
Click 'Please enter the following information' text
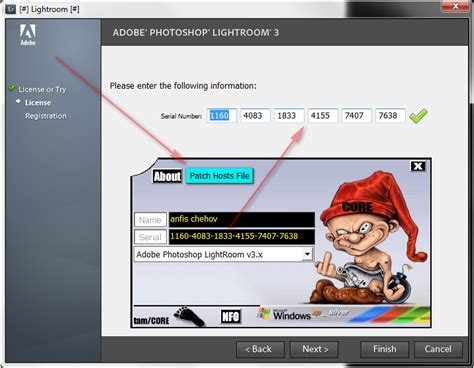tap(183, 86)
